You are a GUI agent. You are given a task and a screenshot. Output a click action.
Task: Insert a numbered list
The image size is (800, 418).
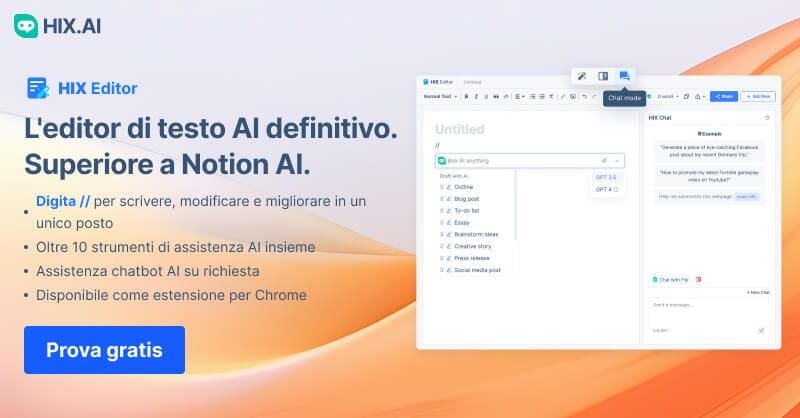coord(542,96)
